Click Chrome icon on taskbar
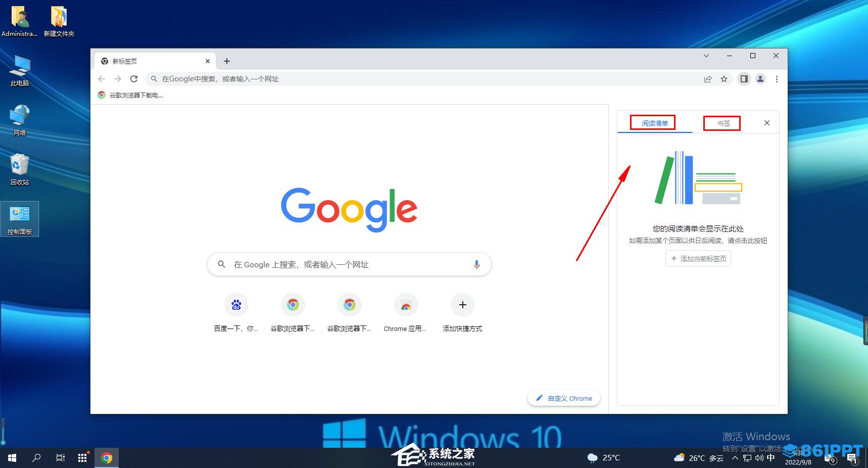 point(107,458)
